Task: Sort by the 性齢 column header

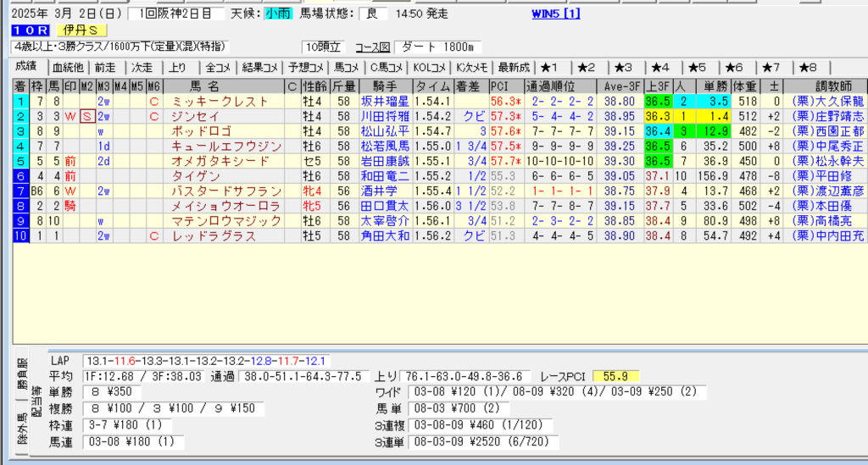Action: [x=314, y=86]
